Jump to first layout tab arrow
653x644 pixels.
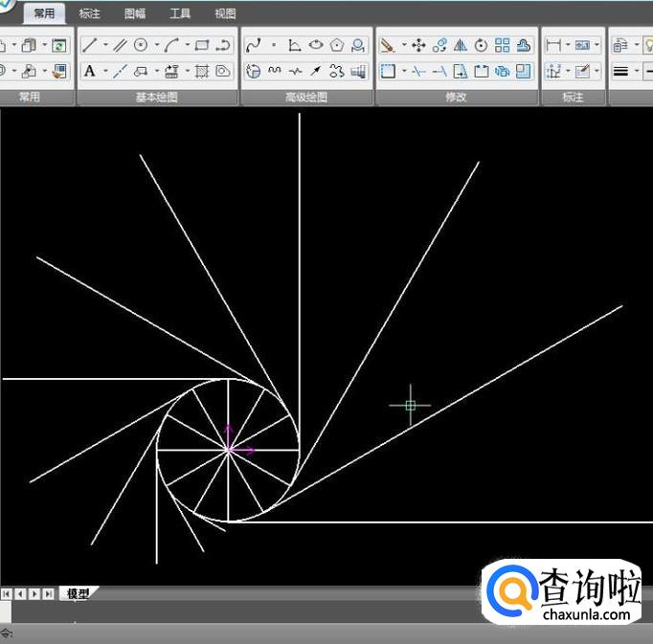click(x=7, y=594)
